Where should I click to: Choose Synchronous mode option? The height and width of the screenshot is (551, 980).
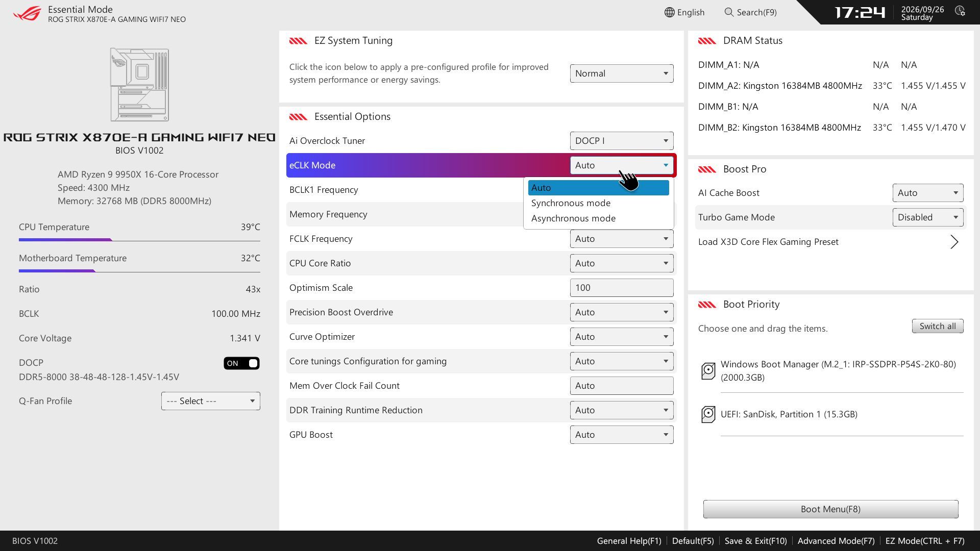599,203
